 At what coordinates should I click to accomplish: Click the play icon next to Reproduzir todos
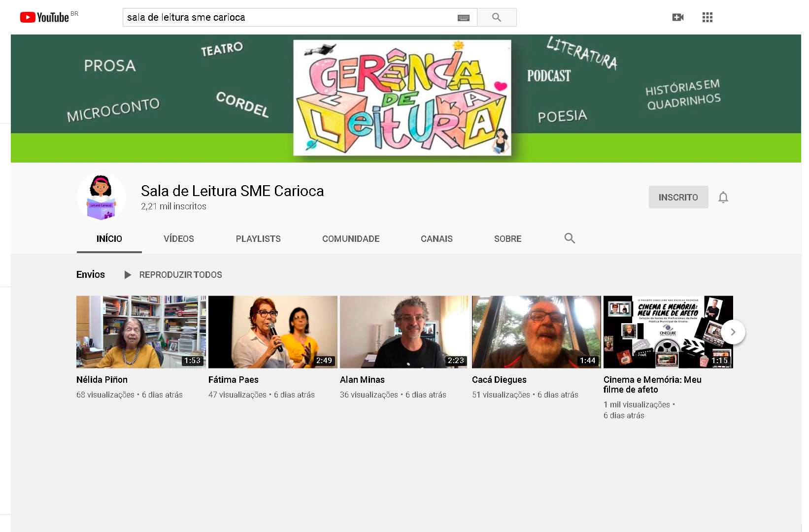(x=128, y=275)
